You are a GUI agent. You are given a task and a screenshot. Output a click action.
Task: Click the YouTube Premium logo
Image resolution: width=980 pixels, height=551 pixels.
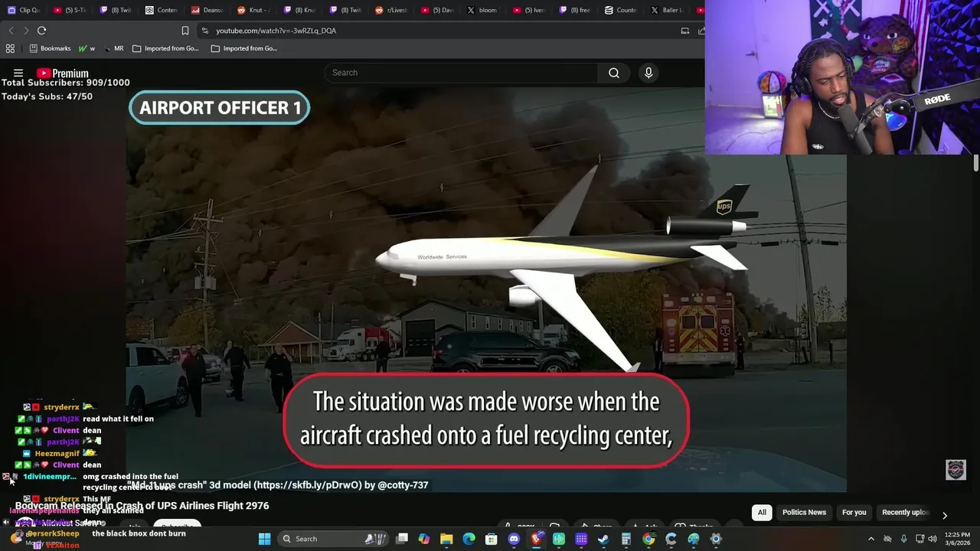63,73
